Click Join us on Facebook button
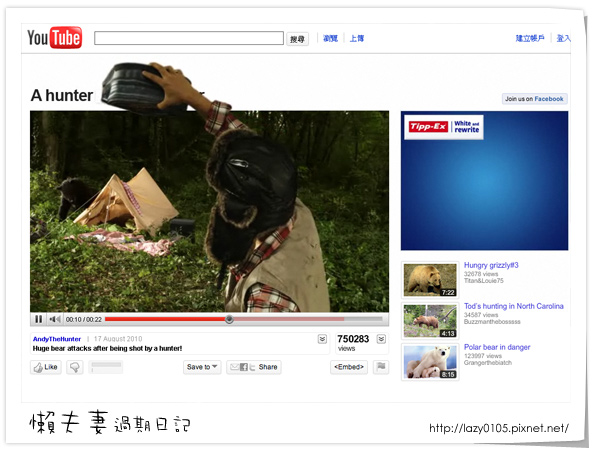 pyautogui.click(x=534, y=99)
